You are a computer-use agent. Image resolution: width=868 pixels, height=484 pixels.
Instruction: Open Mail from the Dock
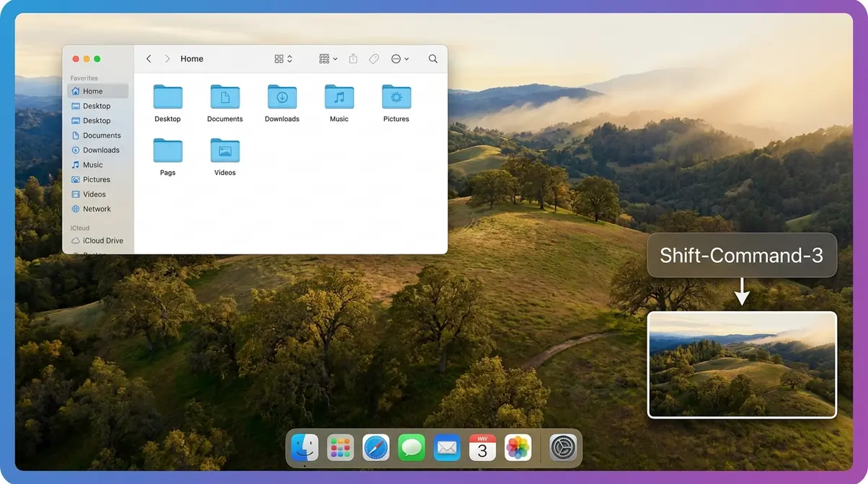[x=447, y=447]
